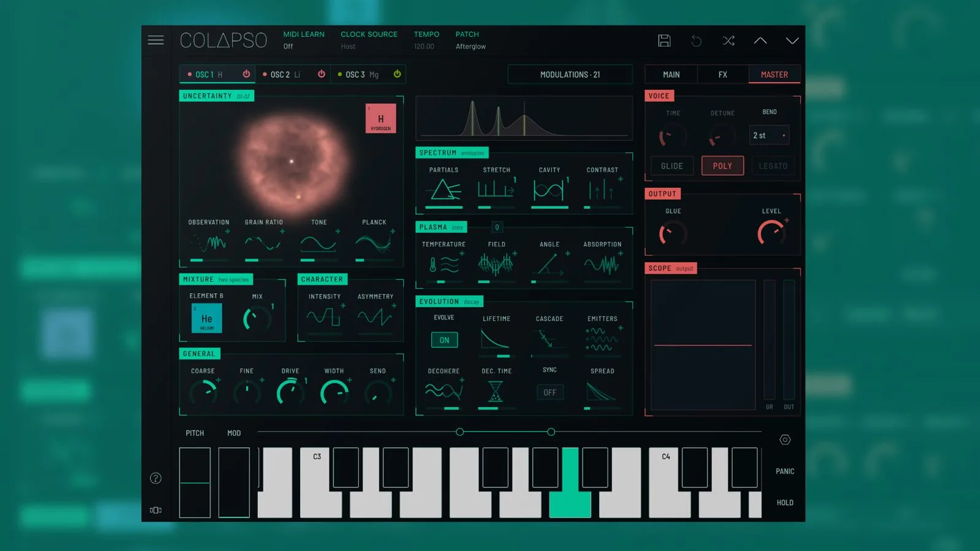Toggle OSC 1 power button
This screenshot has height=551, width=980.
click(x=246, y=74)
